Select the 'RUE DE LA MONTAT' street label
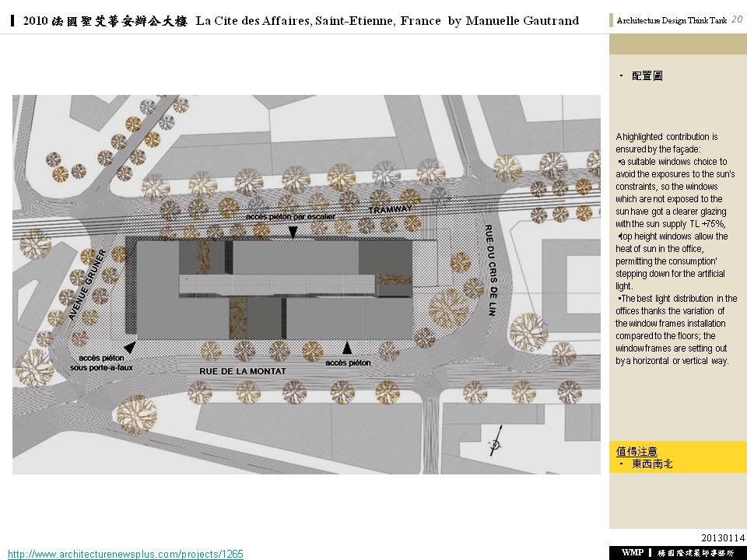This screenshot has height=560, width=747. click(242, 372)
